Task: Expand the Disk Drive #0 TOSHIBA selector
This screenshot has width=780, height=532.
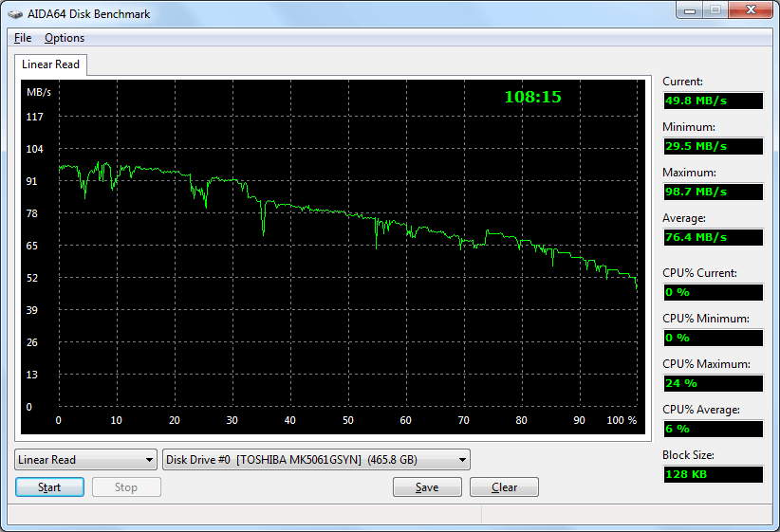Action: pyautogui.click(x=316, y=459)
